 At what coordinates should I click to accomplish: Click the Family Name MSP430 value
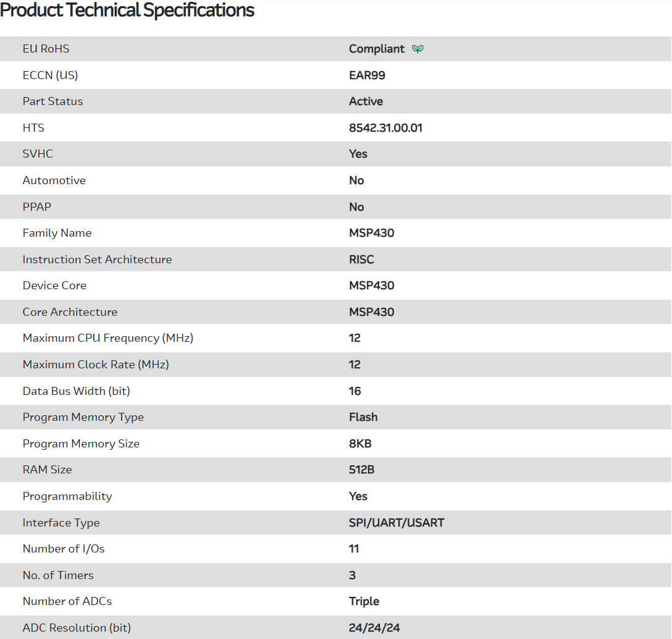[x=371, y=233]
